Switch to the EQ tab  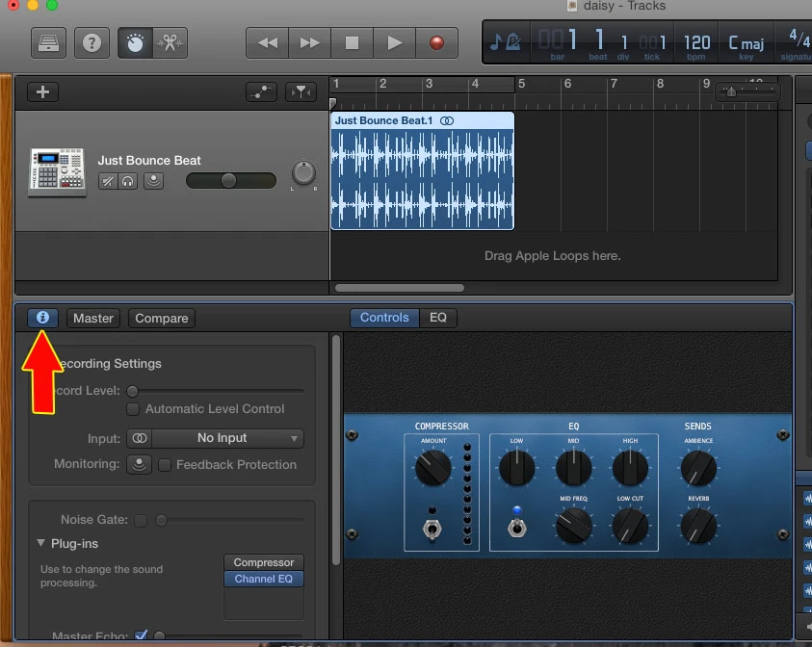[438, 318]
